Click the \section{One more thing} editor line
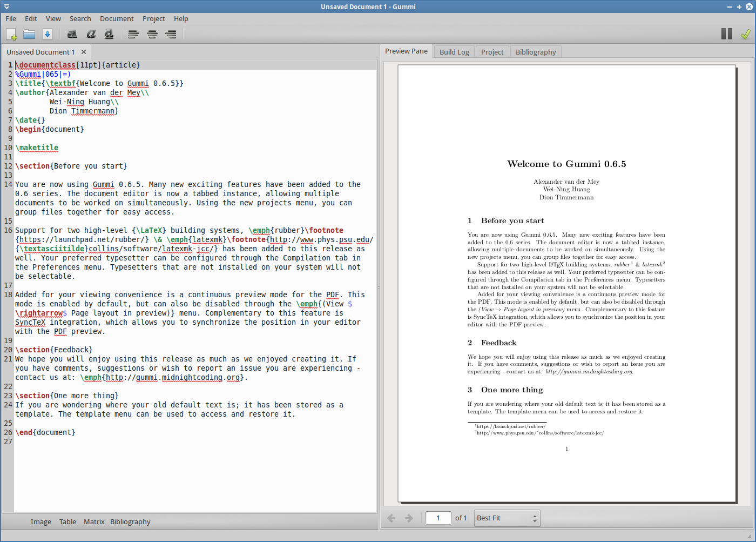The image size is (756, 542). click(67, 396)
